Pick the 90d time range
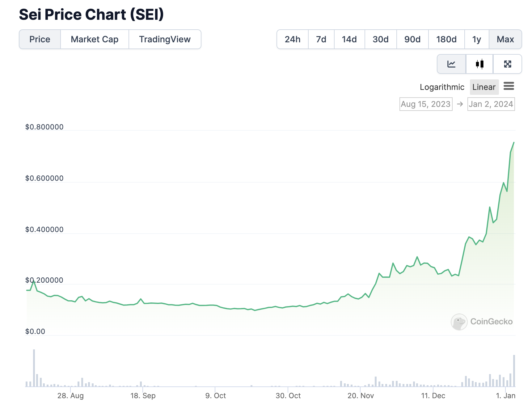The width and height of the screenshot is (532, 409). pos(412,39)
